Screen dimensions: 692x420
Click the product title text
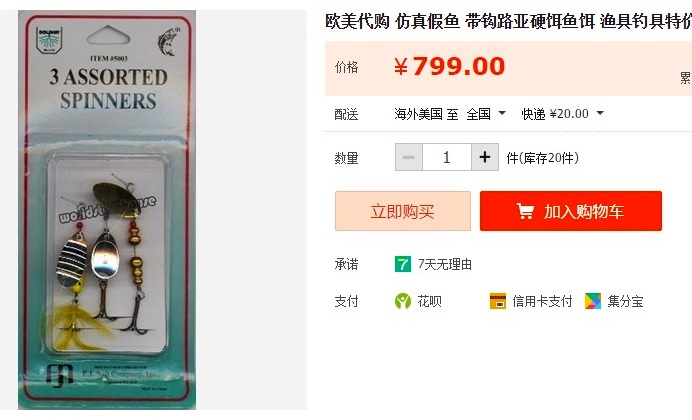[x=508, y=21]
